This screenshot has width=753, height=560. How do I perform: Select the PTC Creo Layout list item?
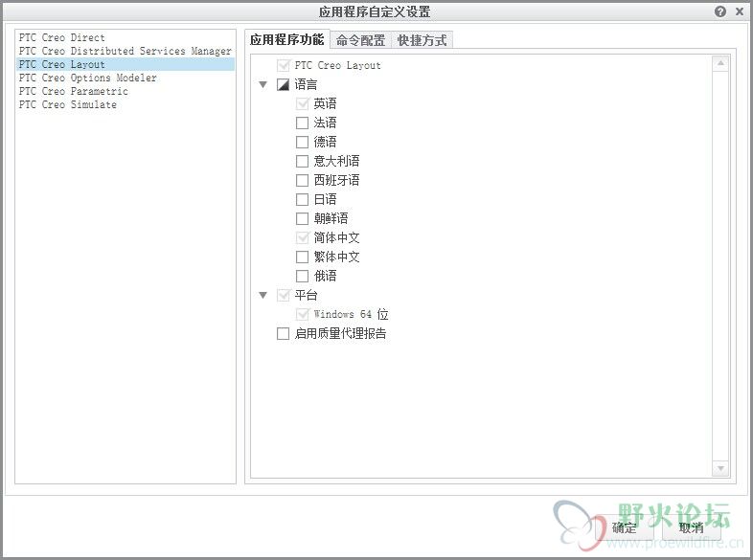(x=125, y=64)
